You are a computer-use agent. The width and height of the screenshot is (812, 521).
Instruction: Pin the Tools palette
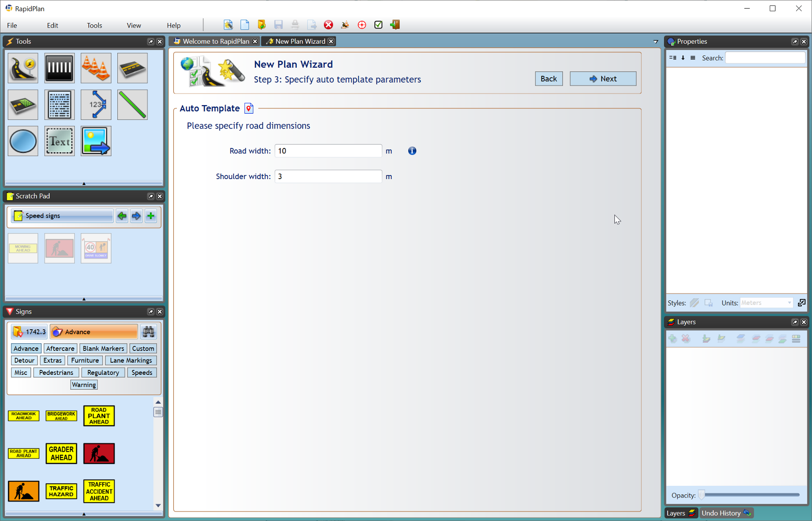(151, 41)
